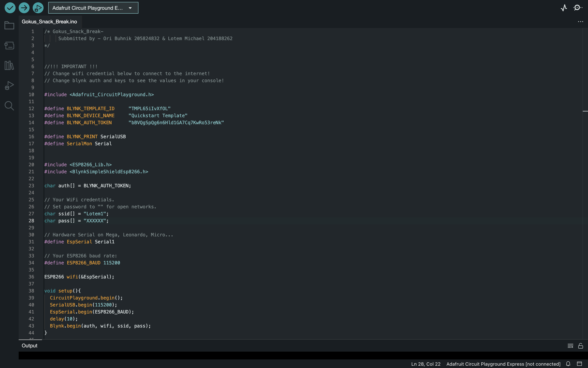
Task: Click the "Lotem1" ssid string
Action: coord(95,214)
